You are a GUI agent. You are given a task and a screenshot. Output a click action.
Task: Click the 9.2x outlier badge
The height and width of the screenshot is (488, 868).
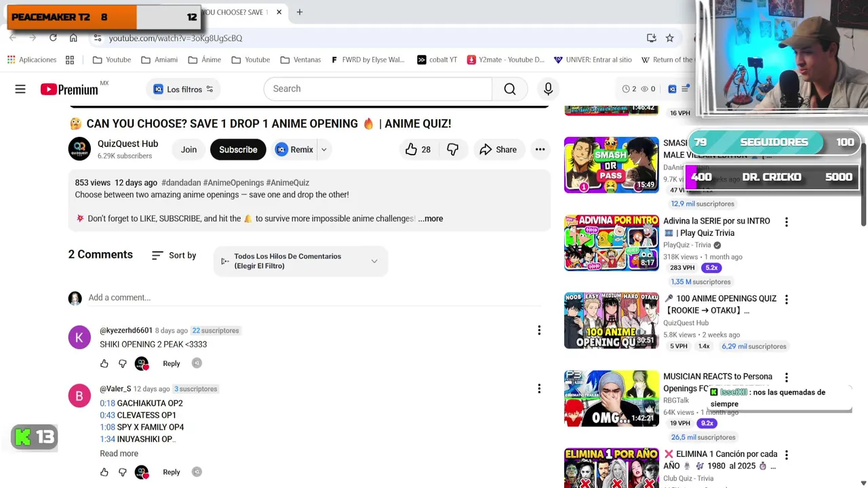coord(707,424)
